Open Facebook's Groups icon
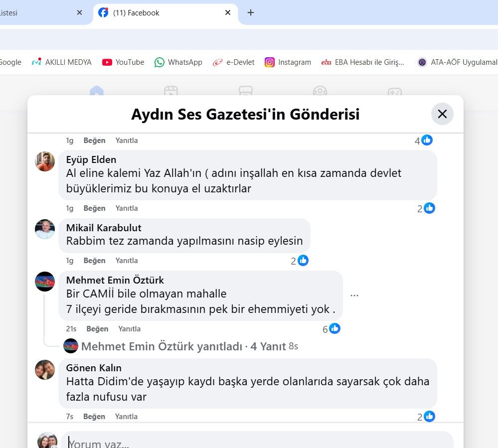The width and height of the screenshot is (498, 448). tap(320, 91)
